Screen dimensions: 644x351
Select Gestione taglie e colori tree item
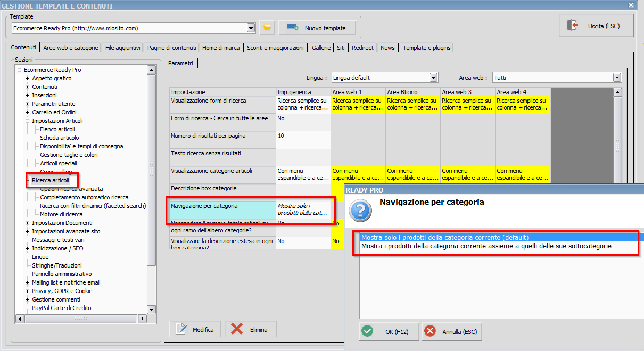coord(69,155)
